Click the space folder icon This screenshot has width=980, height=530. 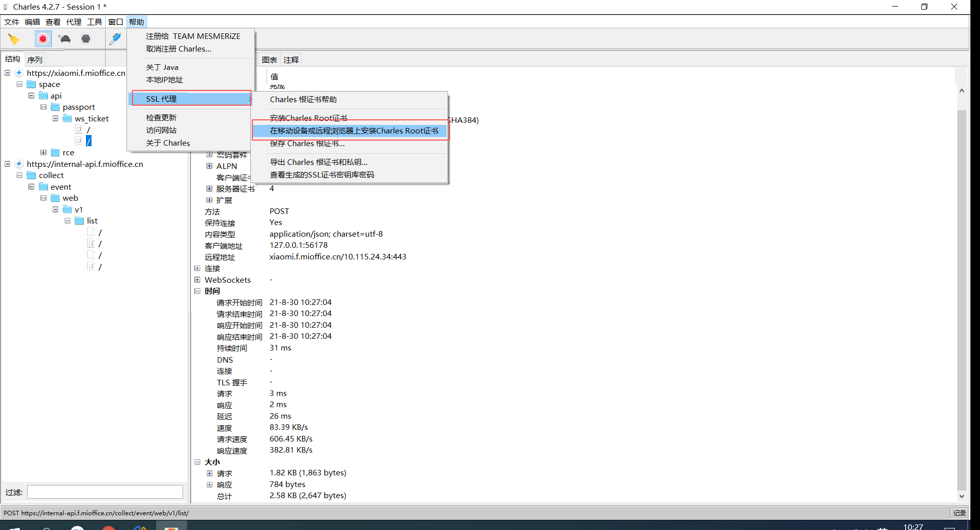(x=31, y=84)
